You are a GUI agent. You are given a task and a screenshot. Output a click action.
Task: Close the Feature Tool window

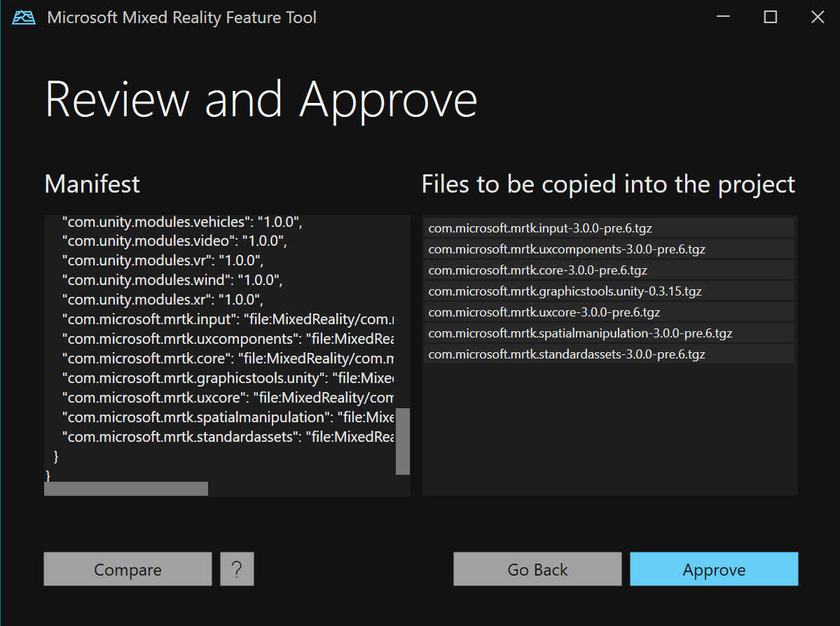[817, 18]
